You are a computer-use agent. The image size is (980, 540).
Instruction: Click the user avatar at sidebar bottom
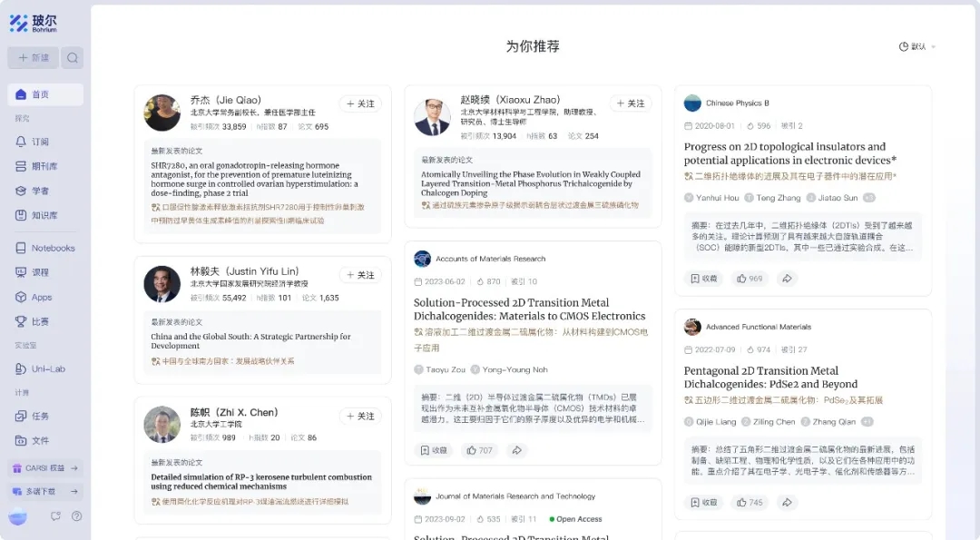[18, 516]
